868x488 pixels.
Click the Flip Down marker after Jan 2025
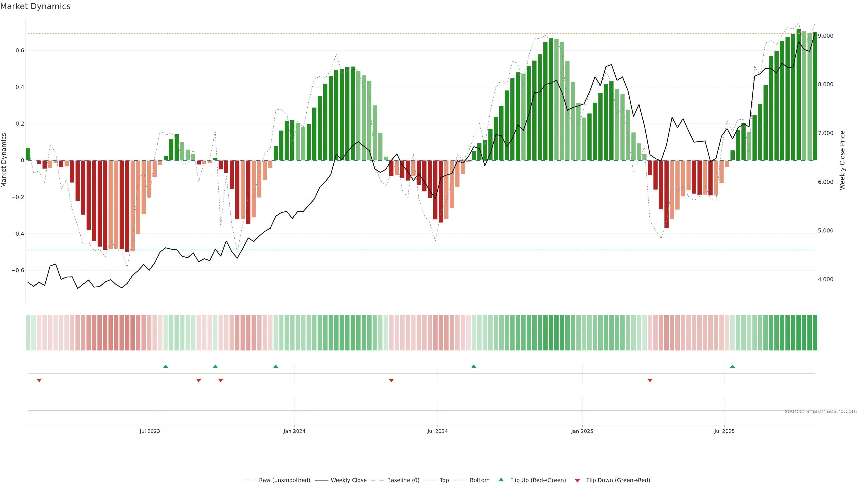tap(650, 380)
